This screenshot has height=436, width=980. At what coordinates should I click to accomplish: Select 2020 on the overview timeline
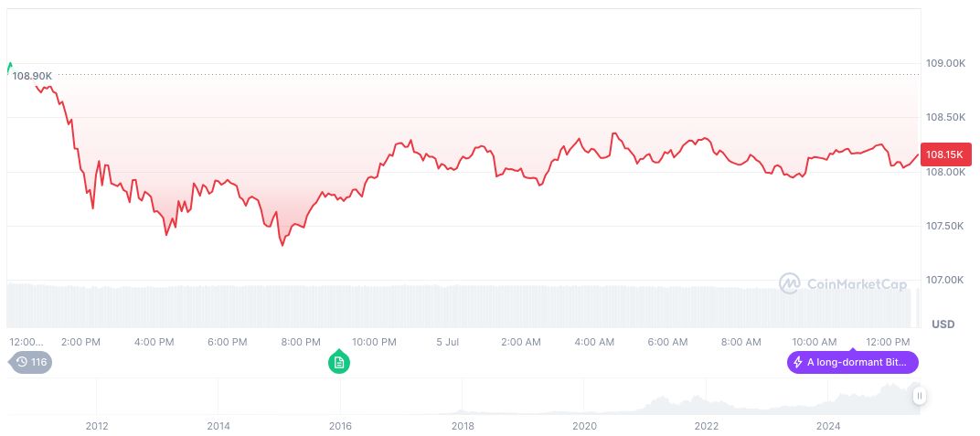(x=584, y=426)
